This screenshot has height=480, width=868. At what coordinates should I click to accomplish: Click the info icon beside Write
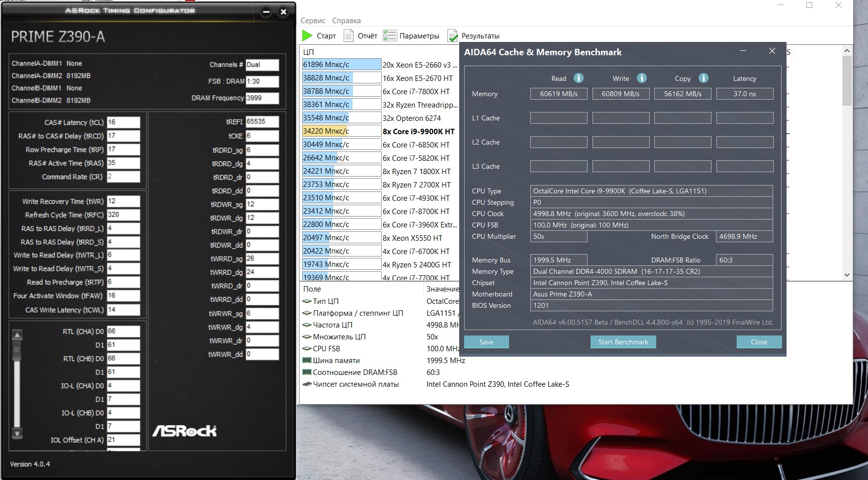641,78
